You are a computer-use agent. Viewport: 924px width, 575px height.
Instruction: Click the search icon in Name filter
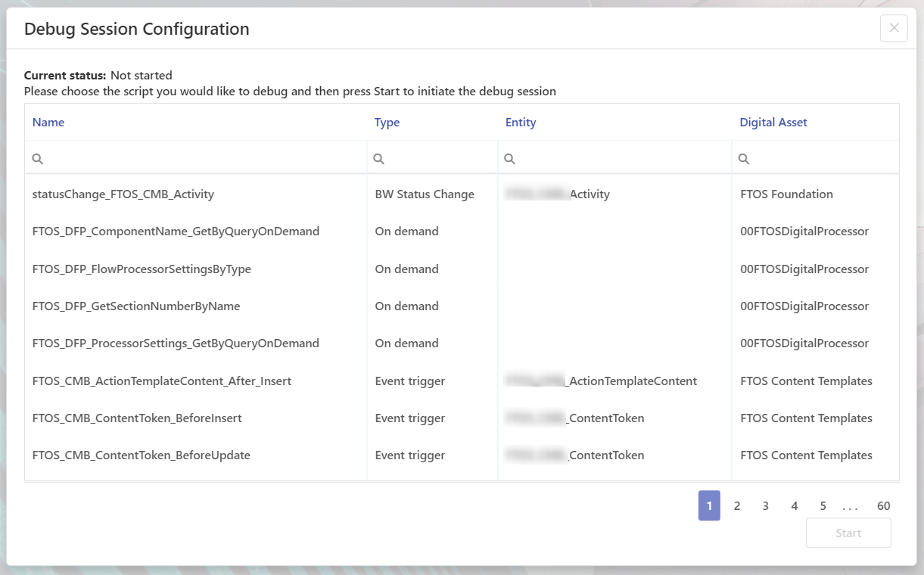pos(38,159)
